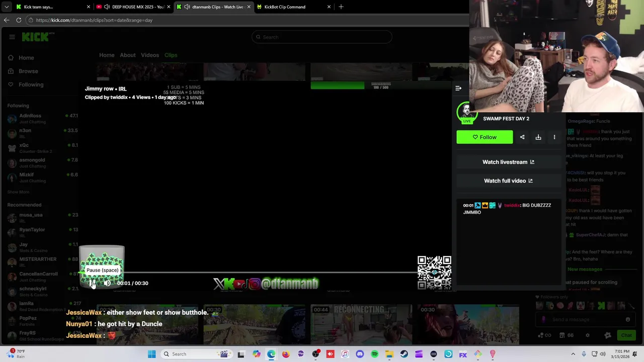644x362 pixels.
Task: Open Home in the sidebar
Action: click(26, 58)
